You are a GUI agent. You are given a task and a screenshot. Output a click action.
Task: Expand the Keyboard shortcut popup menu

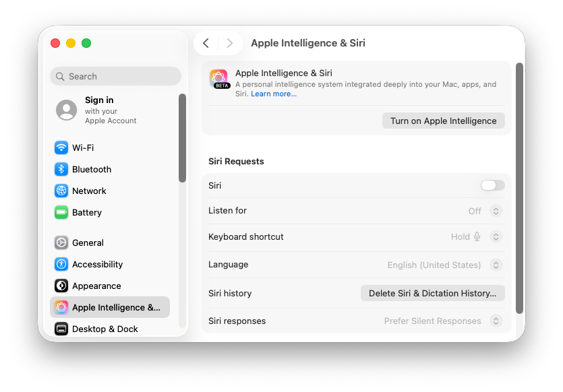pos(496,237)
